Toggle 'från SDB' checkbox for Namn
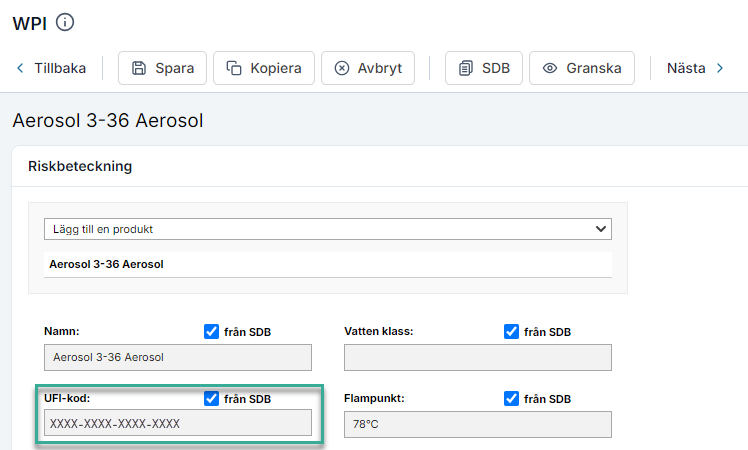Screen dimensions: 748x450 pyautogui.click(x=211, y=332)
